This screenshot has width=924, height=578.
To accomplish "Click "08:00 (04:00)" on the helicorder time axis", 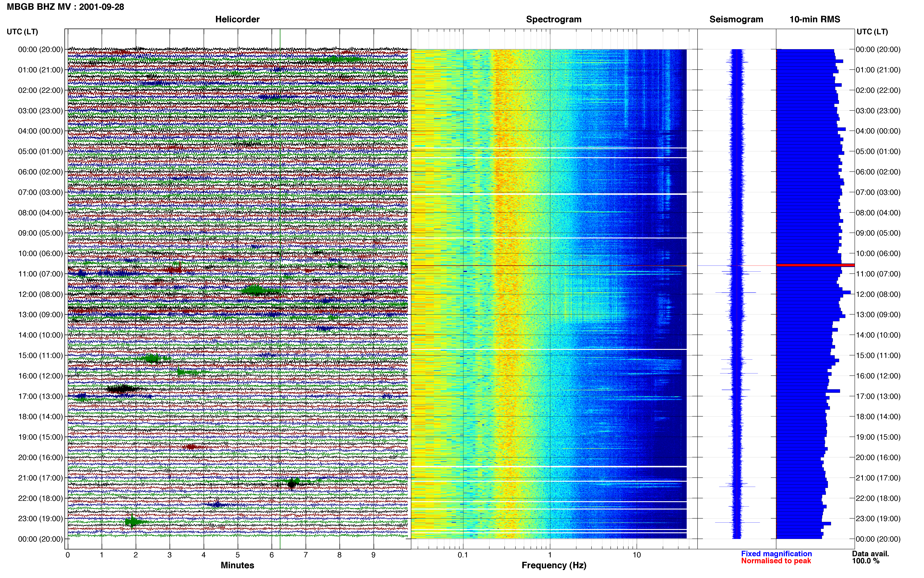I will coord(41,212).
